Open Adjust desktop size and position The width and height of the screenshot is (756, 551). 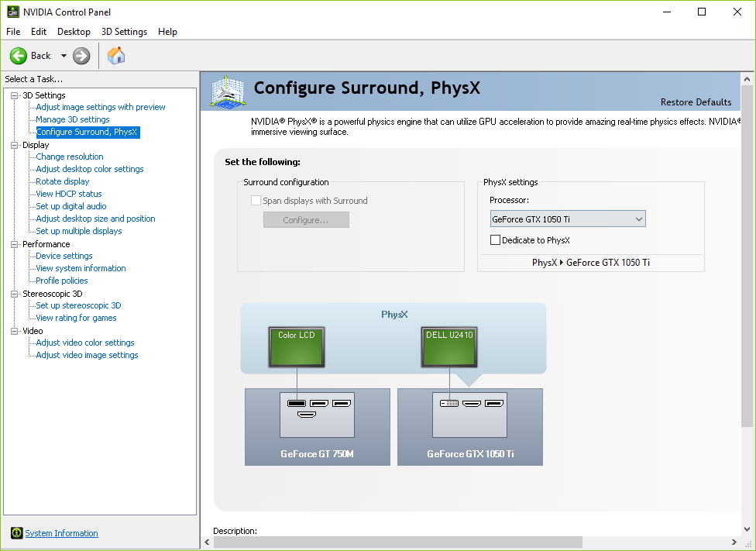click(x=95, y=219)
